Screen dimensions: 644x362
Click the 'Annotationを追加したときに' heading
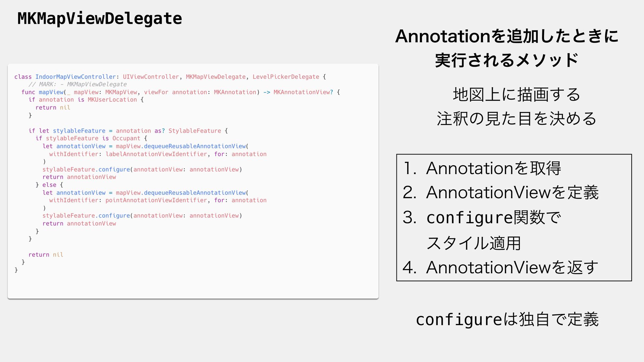(x=507, y=36)
